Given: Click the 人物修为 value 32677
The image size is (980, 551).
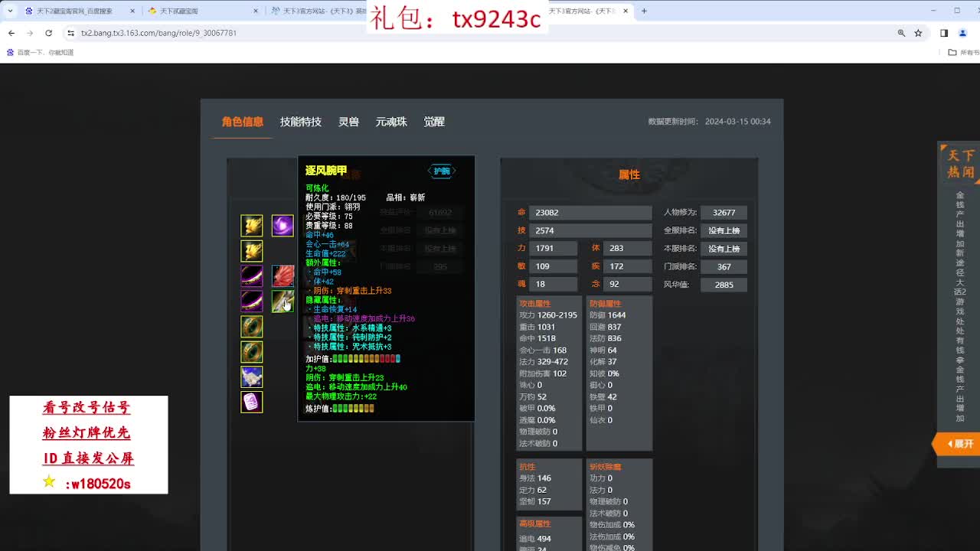Looking at the screenshot, I should pyautogui.click(x=724, y=213).
